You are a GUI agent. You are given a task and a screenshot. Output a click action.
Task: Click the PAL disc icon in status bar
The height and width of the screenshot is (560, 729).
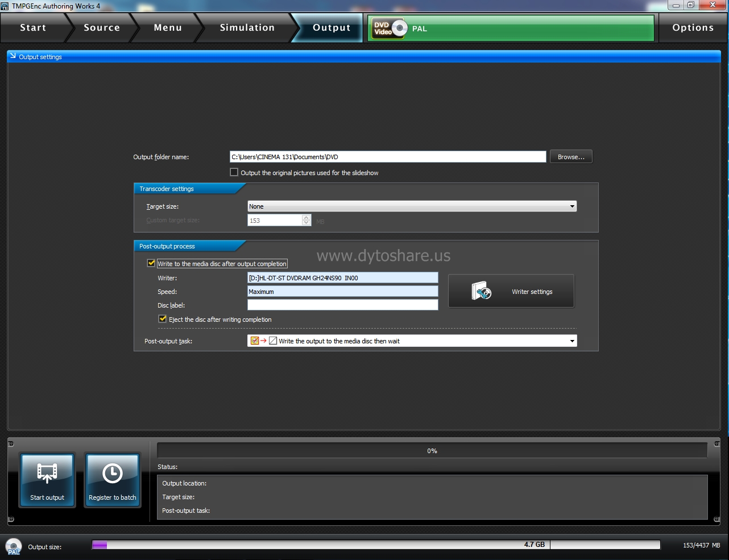pyautogui.click(x=14, y=546)
